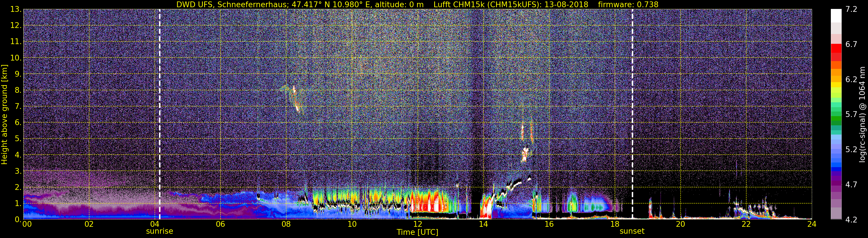
Task: Click time axis tick label "24"
Action: 812,224
